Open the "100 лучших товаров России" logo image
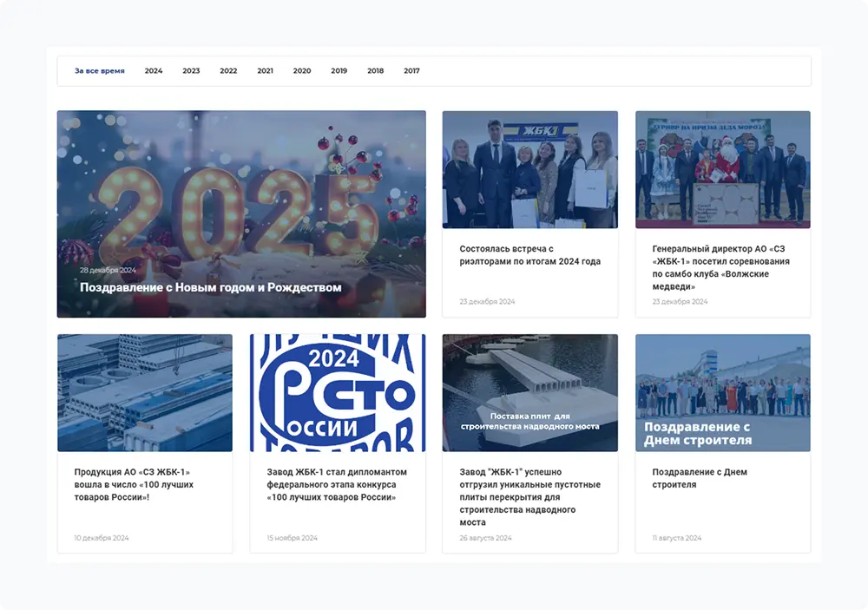This screenshot has width=868, height=610. [x=338, y=393]
